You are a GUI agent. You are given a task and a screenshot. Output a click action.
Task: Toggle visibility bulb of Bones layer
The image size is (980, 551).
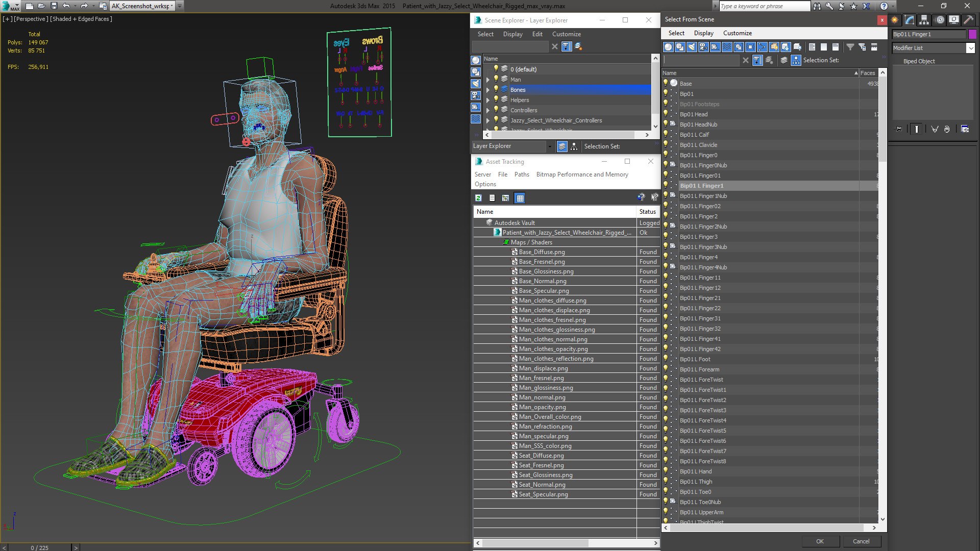[496, 89]
